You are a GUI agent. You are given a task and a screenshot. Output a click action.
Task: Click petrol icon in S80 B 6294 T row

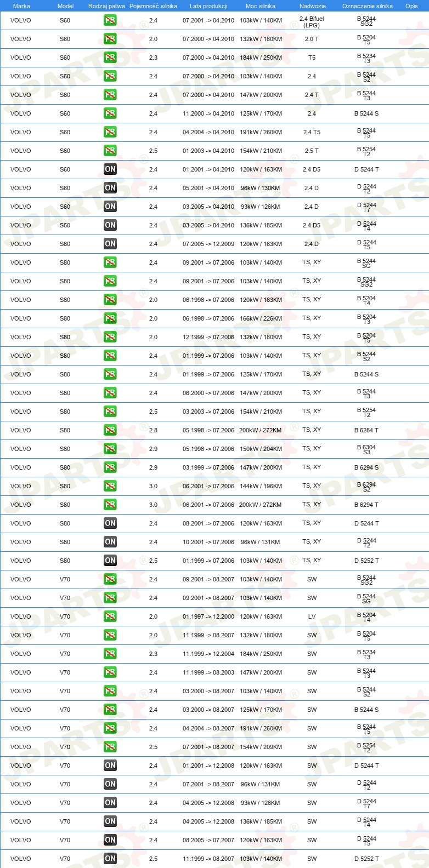[110, 505]
